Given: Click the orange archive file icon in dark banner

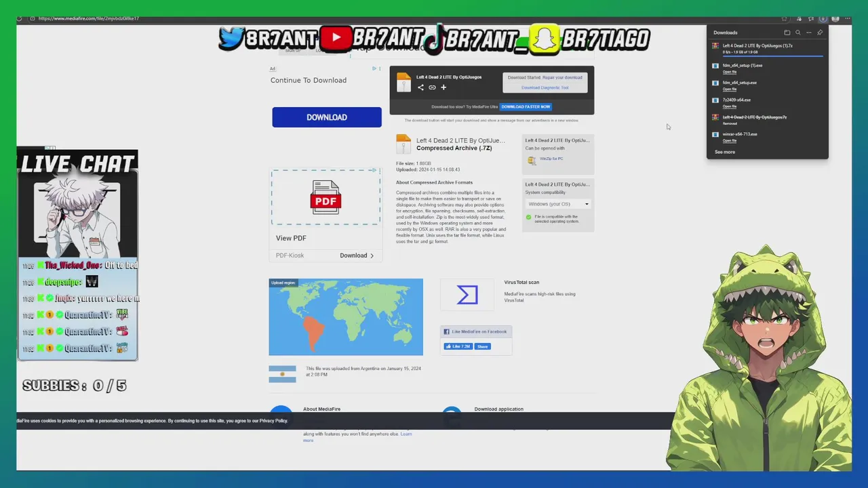Looking at the screenshot, I should click(x=403, y=82).
